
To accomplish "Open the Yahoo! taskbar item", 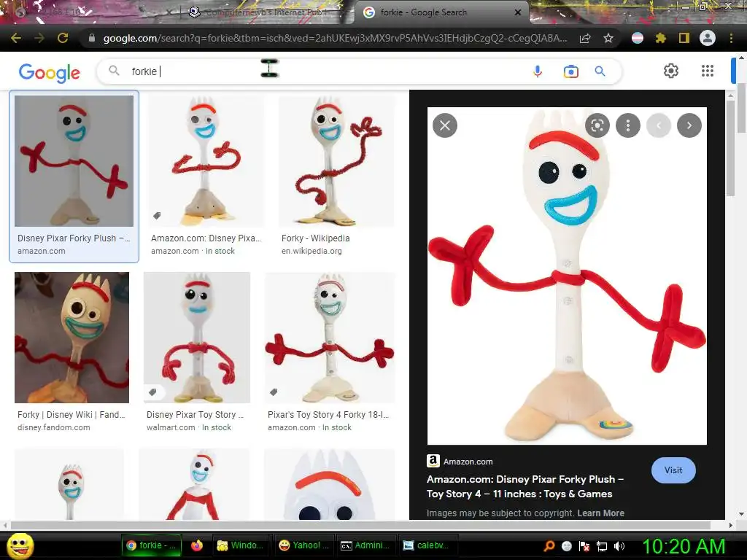I will click(x=304, y=545).
